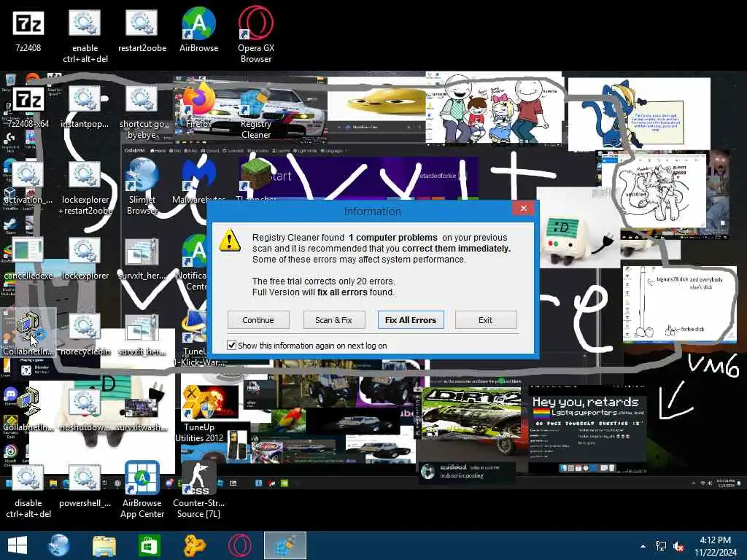Click the muted volume tray icon
This screenshot has width=747, height=560.
(x=678, y=546)
